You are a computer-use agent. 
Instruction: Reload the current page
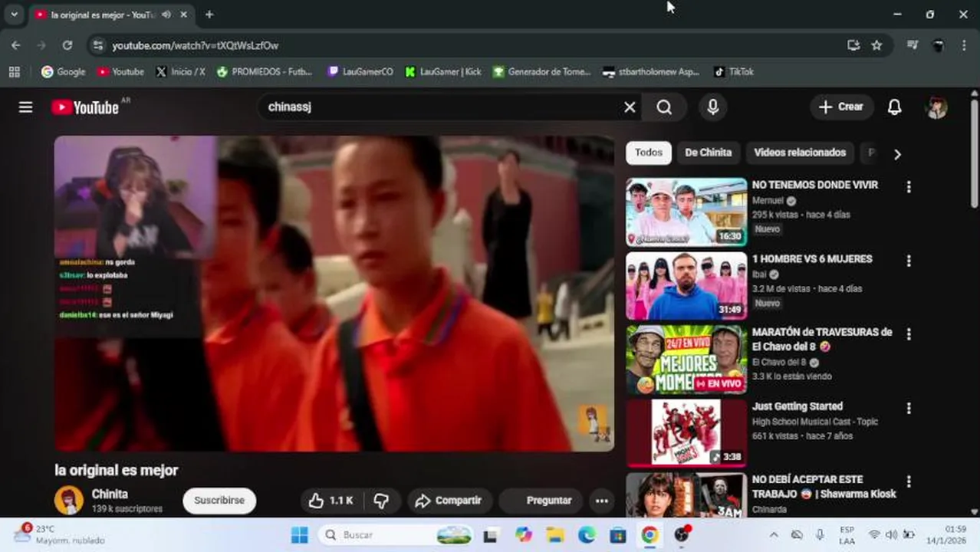pyautogui.click(x=67, y=45)
